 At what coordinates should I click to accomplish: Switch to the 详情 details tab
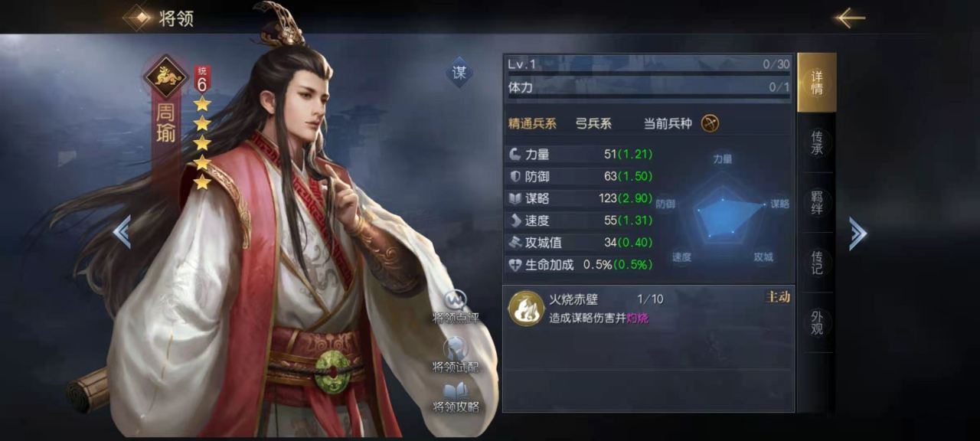[x=816, y=83]
